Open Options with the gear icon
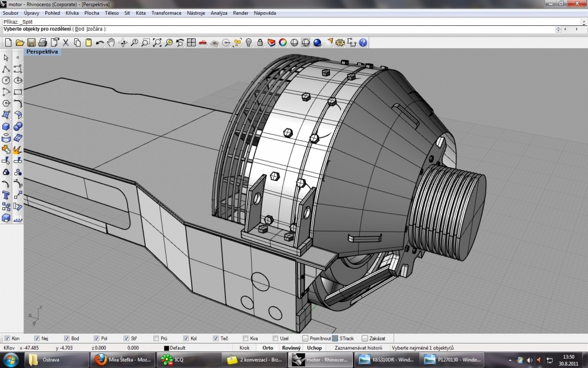This screenshot has width=588, height=368. point(340,42)
